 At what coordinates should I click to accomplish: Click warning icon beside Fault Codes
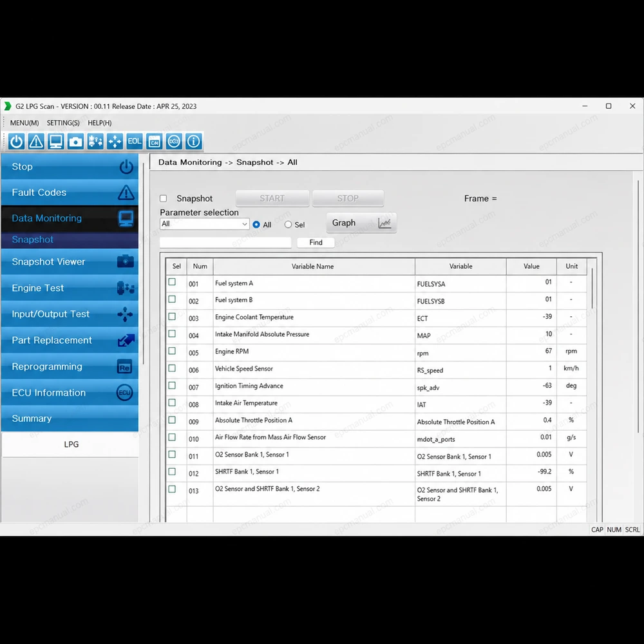tap(126, 192)
